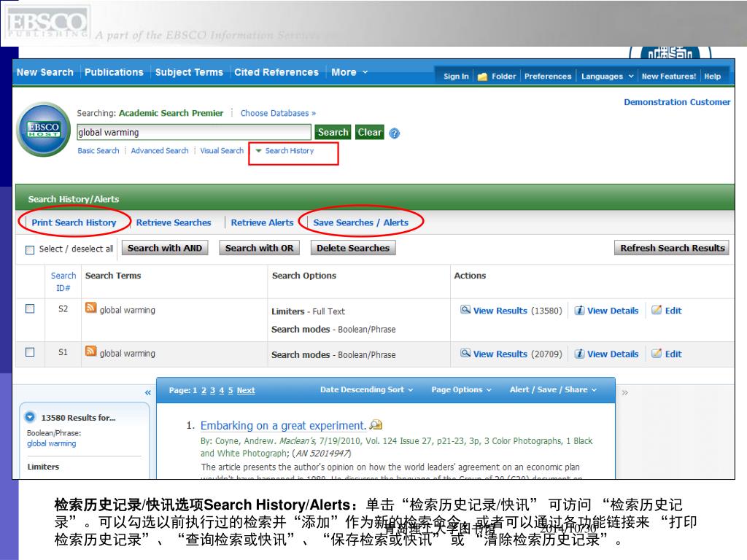Click Print Search History link
Screen dimensions: 747x560
pos(74,222)
